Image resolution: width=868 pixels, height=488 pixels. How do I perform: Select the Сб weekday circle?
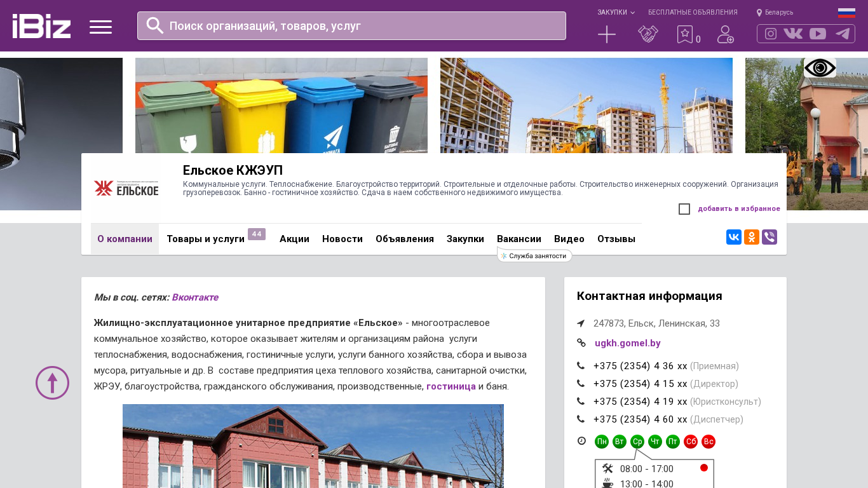pos(691,442)
